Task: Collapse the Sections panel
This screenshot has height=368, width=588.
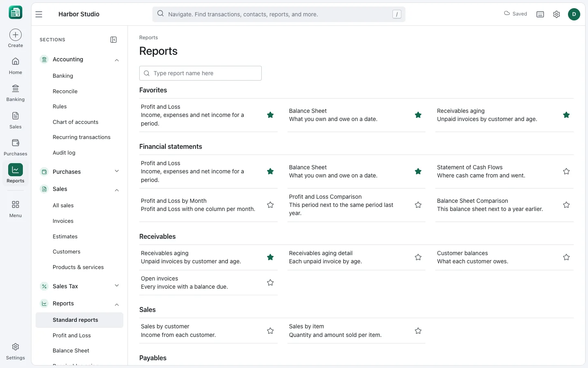Action: coord(114,40)
